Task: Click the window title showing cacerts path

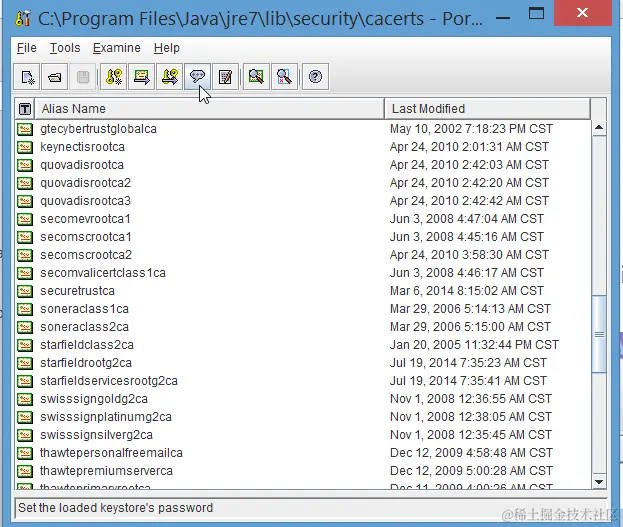Action: [260, 19]
